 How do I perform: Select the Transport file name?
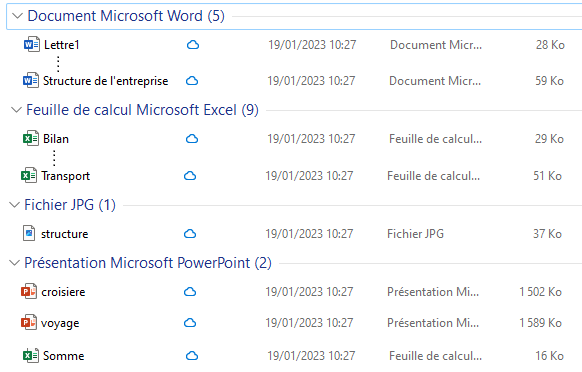coord(65,176)
